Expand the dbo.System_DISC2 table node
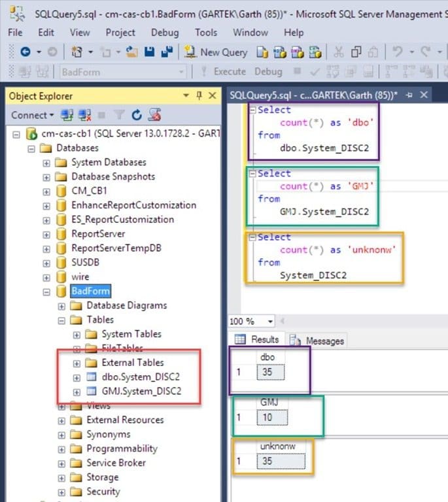The image size is (448, 502). pos(77,378)
